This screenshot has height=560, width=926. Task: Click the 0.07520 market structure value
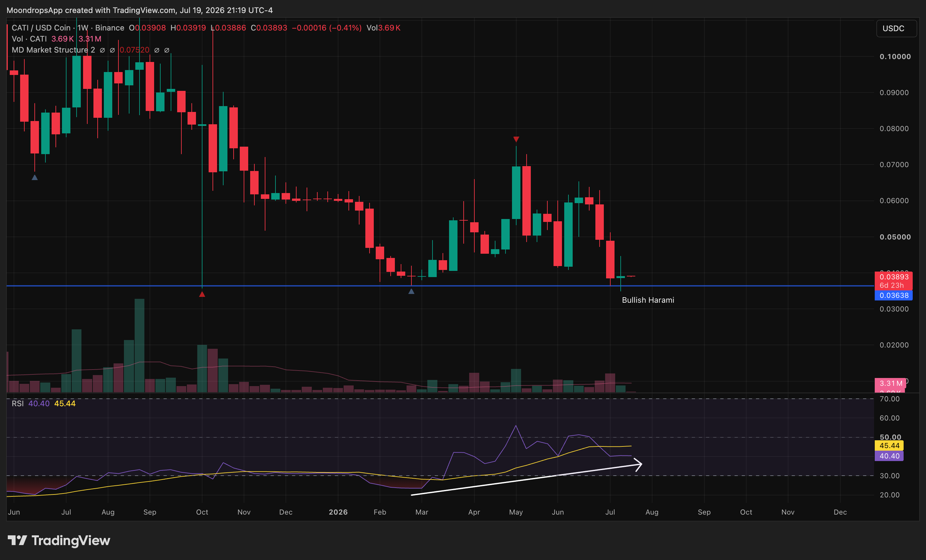coord(134,50)
